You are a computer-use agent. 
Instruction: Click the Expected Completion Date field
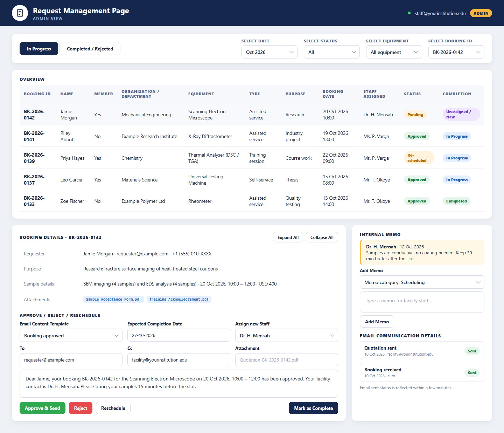pos(179,335)
